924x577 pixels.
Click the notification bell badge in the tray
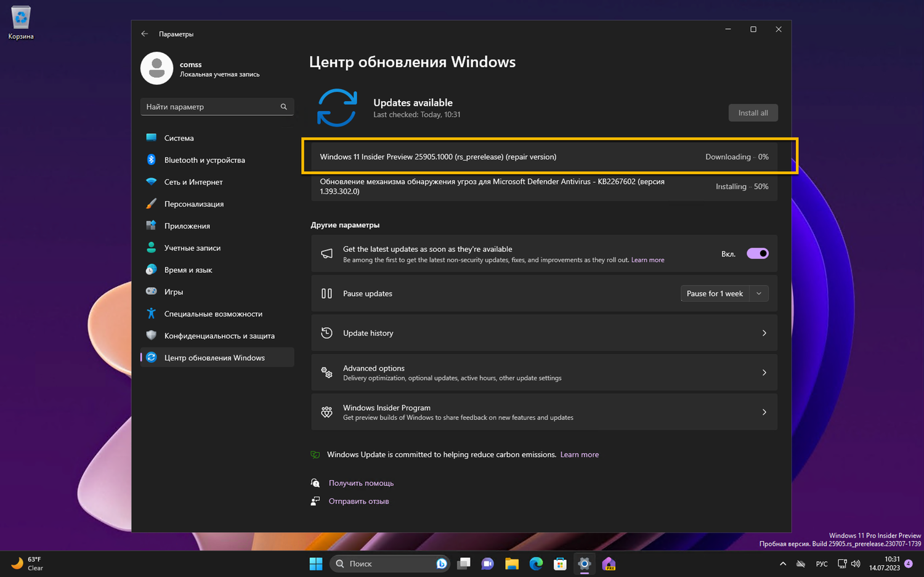point(909,563)
